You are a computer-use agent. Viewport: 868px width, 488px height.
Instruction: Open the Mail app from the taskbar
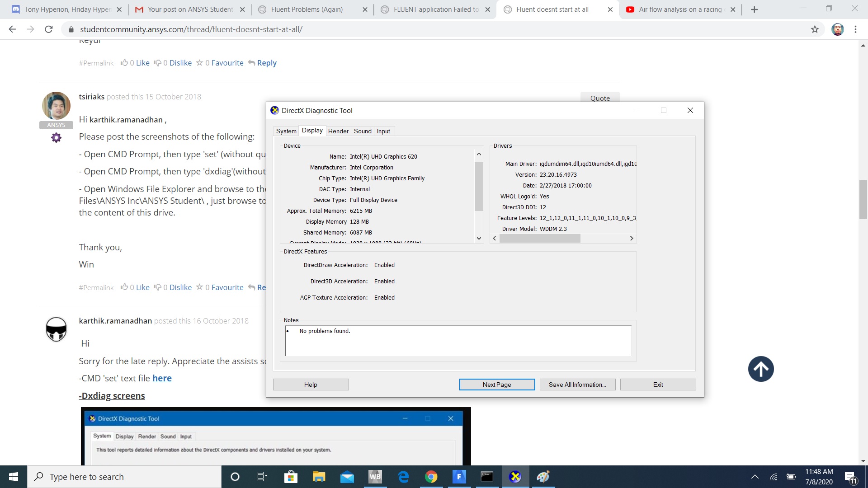pos(347,477)
